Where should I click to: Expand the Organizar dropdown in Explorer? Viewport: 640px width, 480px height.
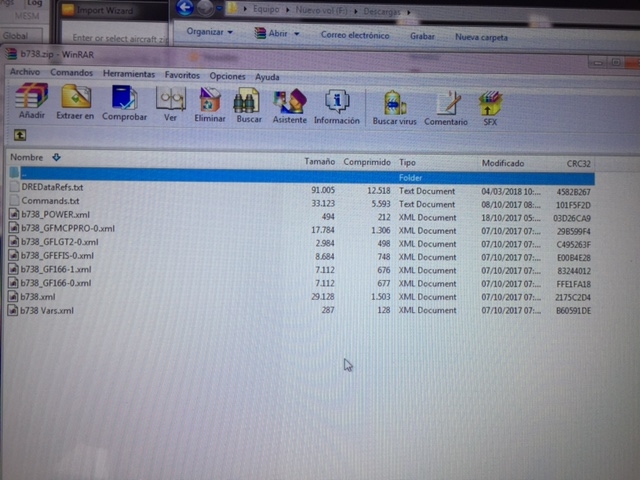pyautogui.click(x=210, y=33)
